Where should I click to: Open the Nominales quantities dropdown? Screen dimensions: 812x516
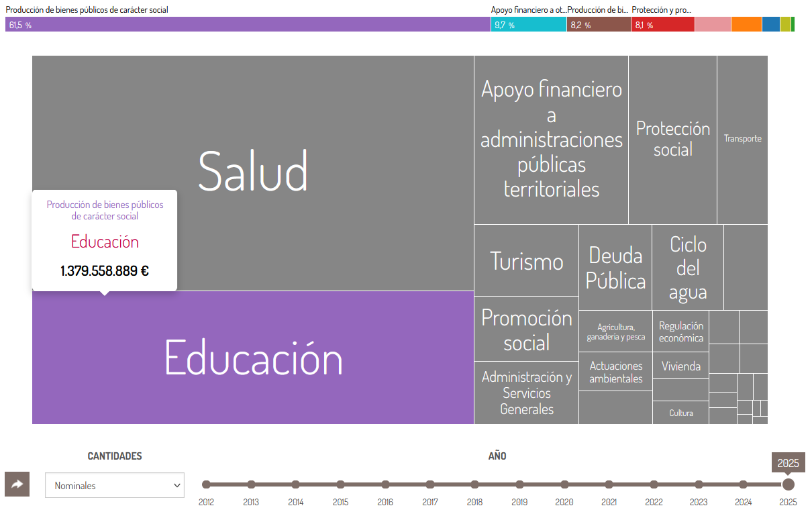pos(115,485)
